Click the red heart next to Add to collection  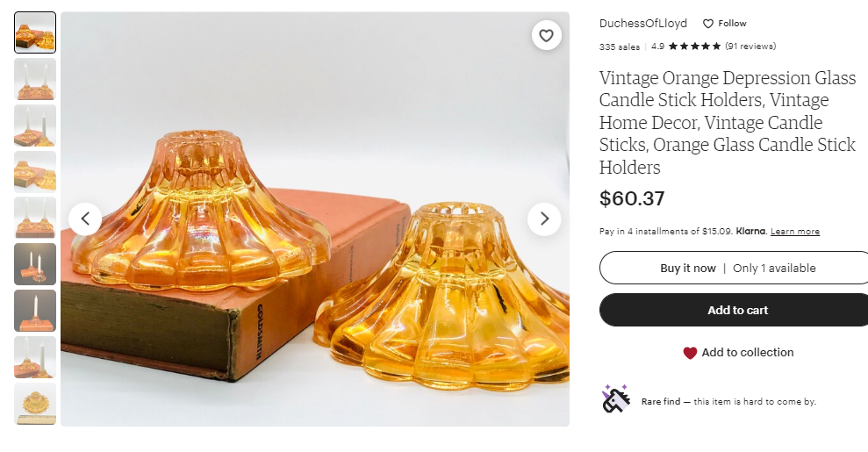pyautogui.click(x=691, y=353)
